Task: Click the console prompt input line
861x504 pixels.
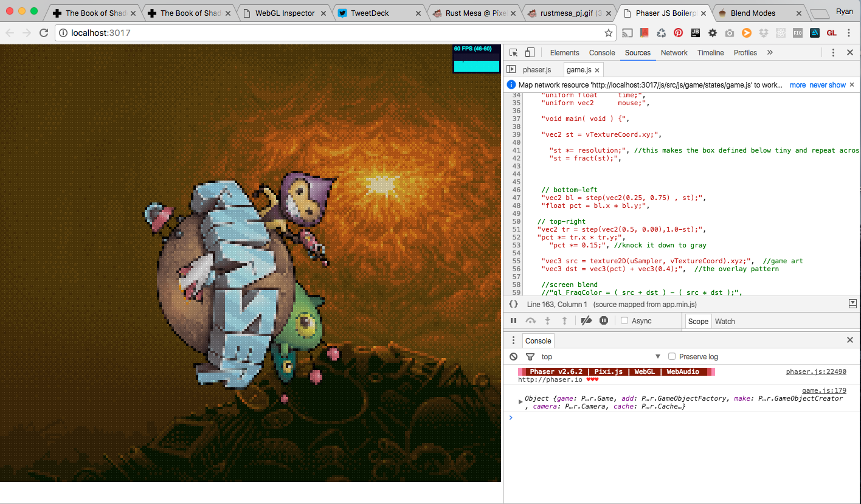Action: 681,418
